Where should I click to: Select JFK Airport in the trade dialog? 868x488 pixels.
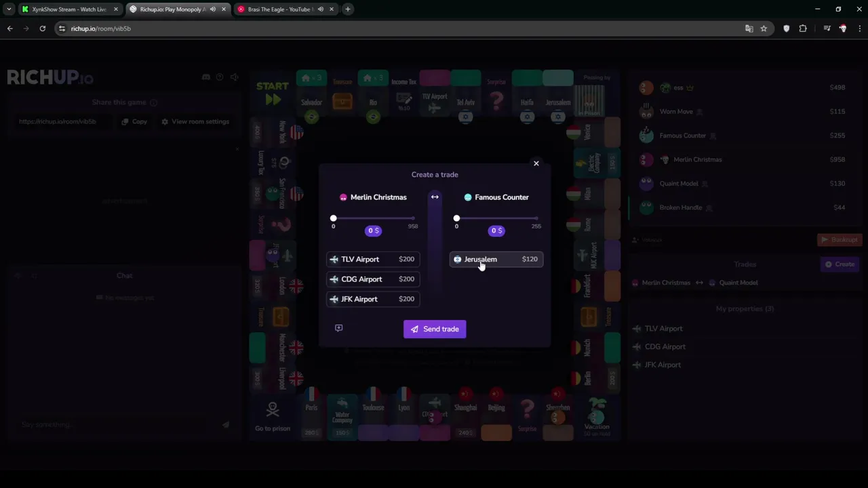pyautogui.click(x=373, y=299)
